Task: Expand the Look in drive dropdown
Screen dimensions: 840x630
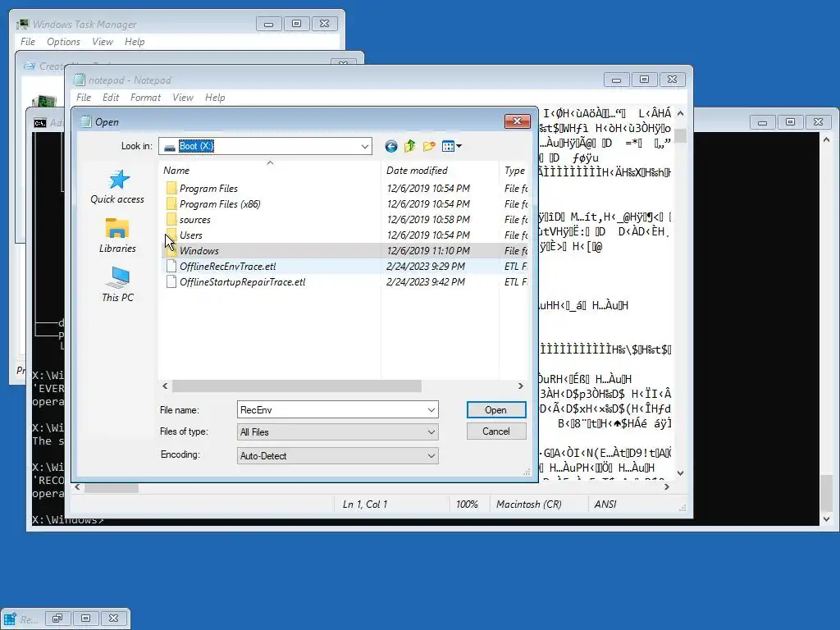Action: [x=365, y=146]
